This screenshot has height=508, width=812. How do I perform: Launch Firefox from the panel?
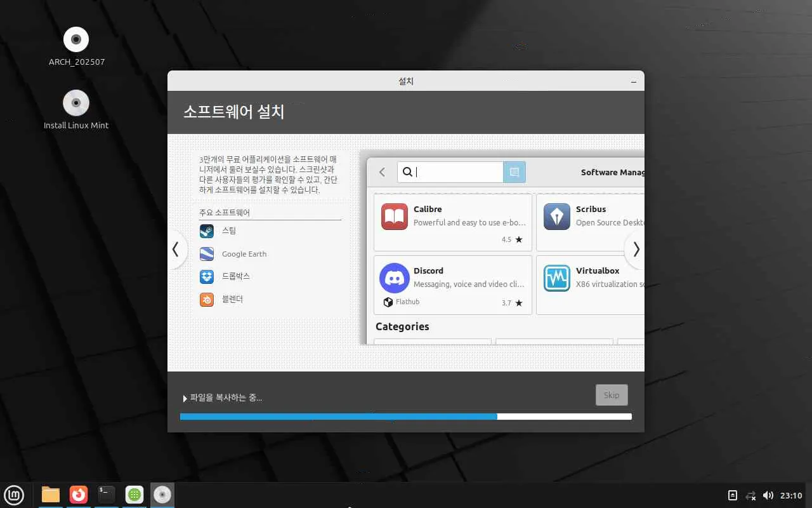[x=79, y=494]
